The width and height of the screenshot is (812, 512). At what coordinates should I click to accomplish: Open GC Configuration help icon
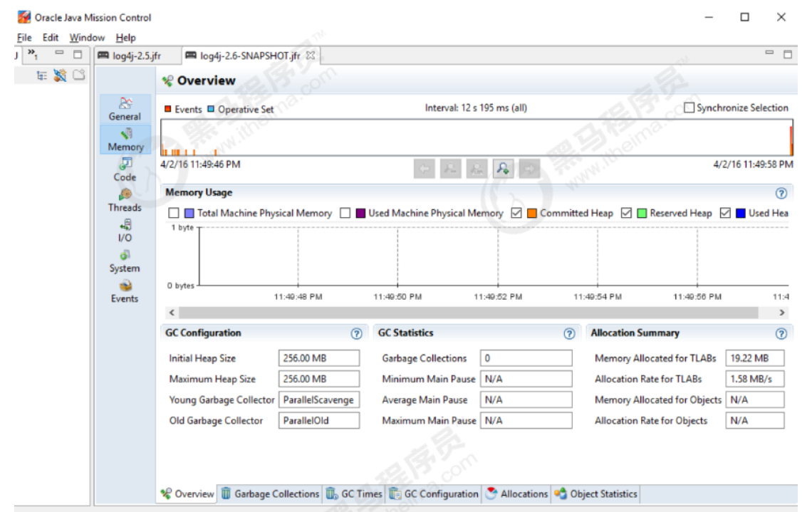[356, 333]
